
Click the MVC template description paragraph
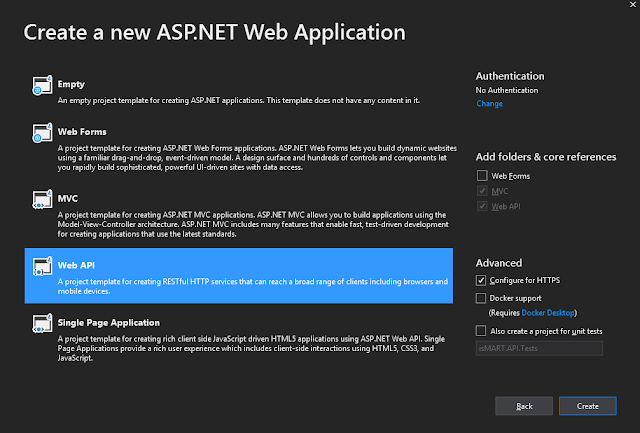coord(253,224)
